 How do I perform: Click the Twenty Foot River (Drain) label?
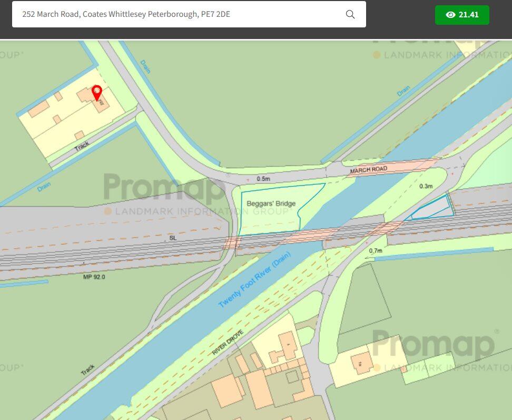pos(254,280)
